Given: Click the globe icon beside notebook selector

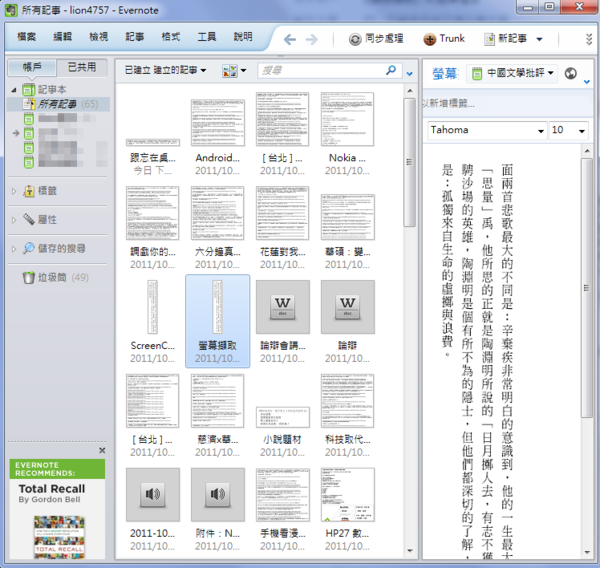Looking at the screenshot, I should (x=571, y=73).
